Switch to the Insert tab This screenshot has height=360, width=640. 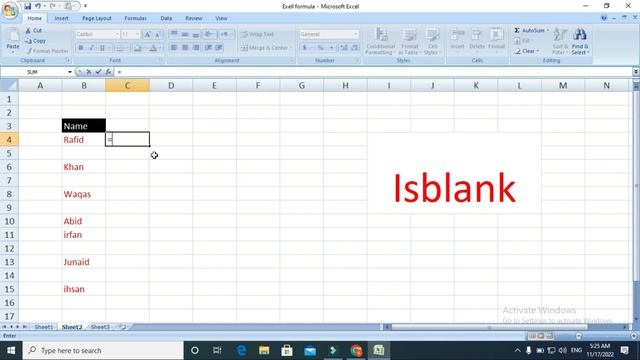[62, 18]
